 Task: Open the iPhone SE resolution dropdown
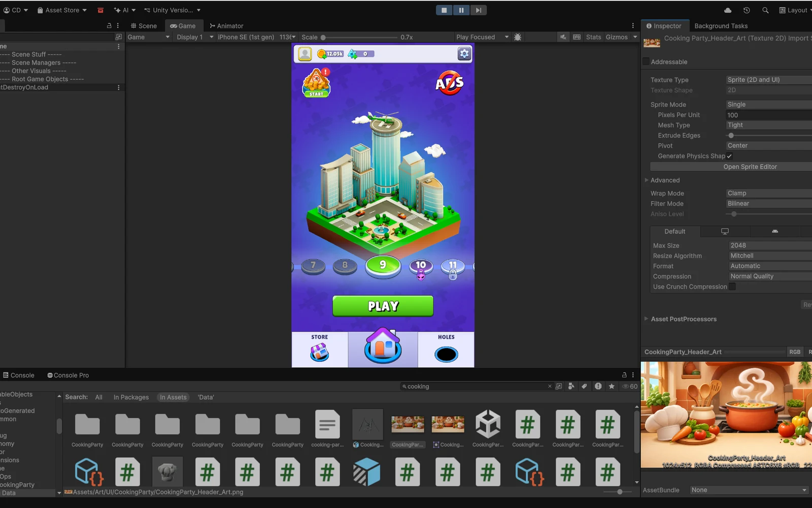tap(256, 37)
